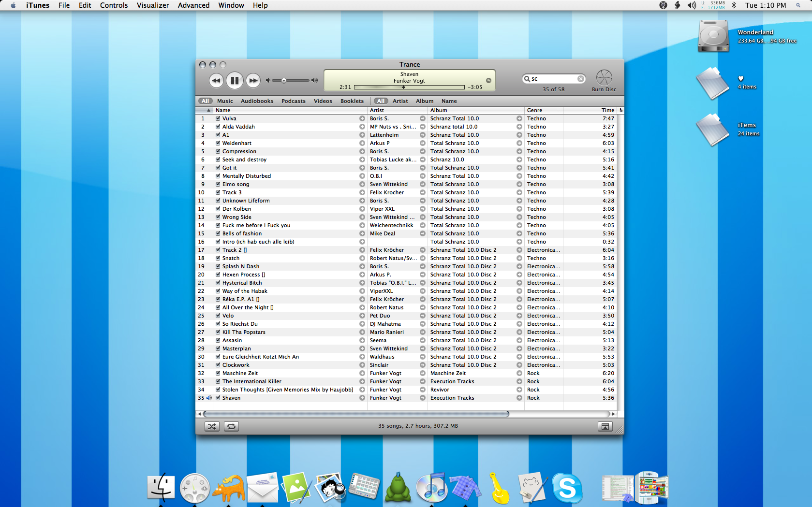Uncheck the Elmo song checkbox
This screenshot has height=507, width=812.
click(x=218, y=184)
